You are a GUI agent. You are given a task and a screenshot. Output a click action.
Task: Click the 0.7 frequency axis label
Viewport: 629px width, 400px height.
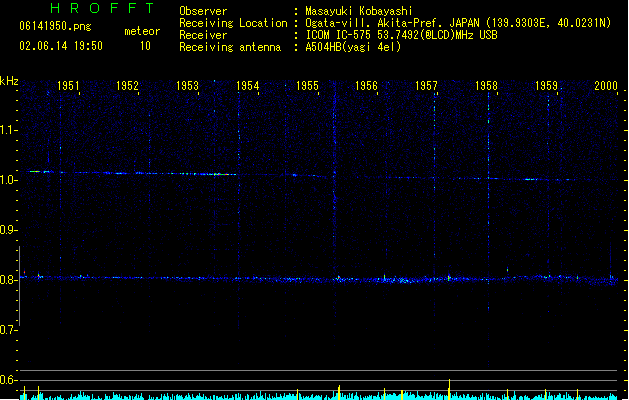(x=8, y=330)
